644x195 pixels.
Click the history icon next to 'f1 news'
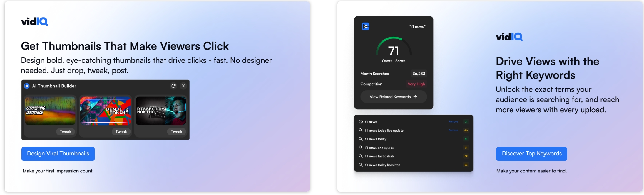pos(361,122)
